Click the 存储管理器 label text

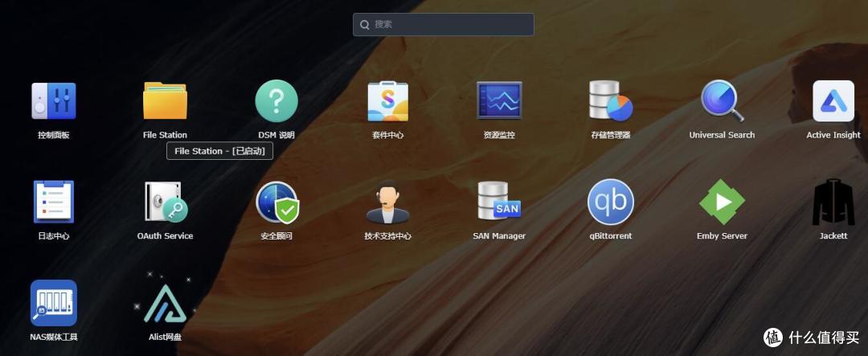[611, 135]
